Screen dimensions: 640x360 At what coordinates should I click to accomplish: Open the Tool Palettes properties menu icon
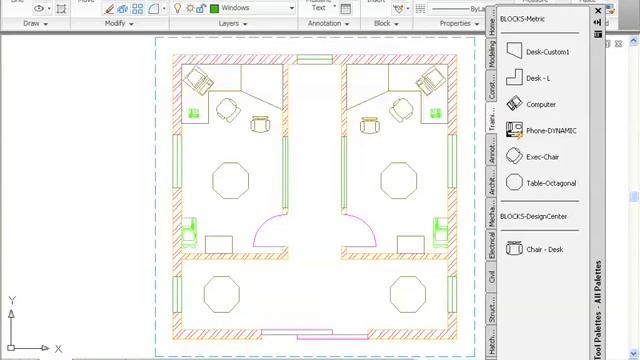(x=598, y=34)
